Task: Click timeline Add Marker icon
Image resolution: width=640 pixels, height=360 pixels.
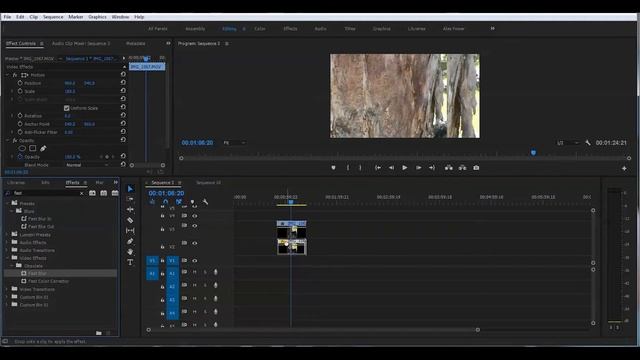Action: click(x=192, y=202)
